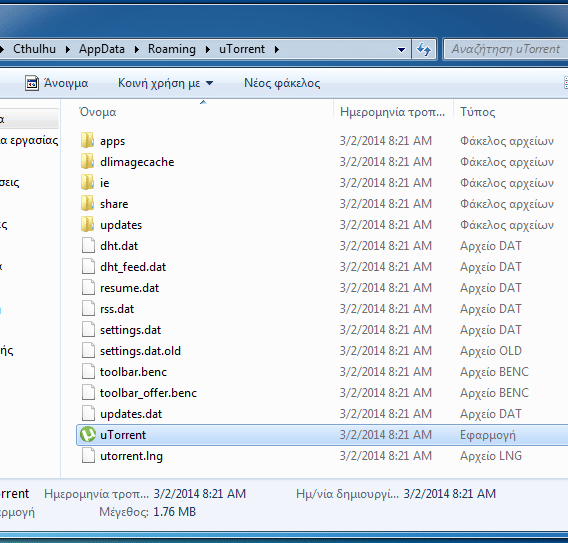Click the Αρχείο OLD type cell

tap(491, 351)
